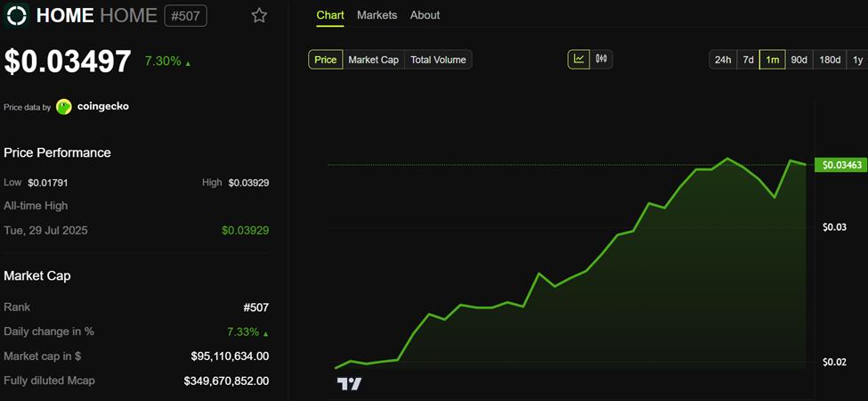The image size is (868, 401).
Task: Set chart range to 1m
Action: point(772,60)
